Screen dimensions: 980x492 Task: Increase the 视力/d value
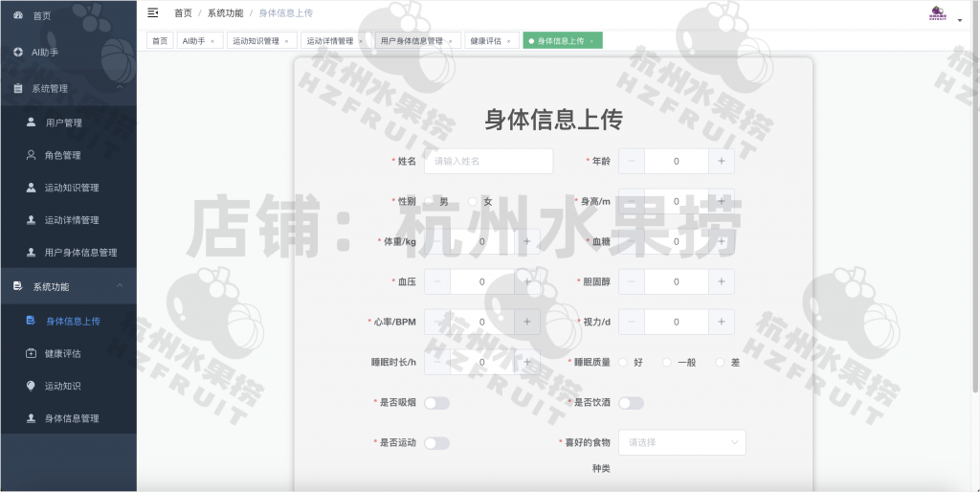point(722,322)
